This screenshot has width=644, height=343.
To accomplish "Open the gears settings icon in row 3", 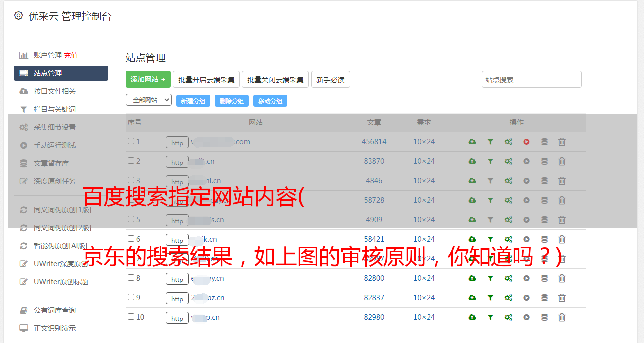I will [x=508, y=181].
